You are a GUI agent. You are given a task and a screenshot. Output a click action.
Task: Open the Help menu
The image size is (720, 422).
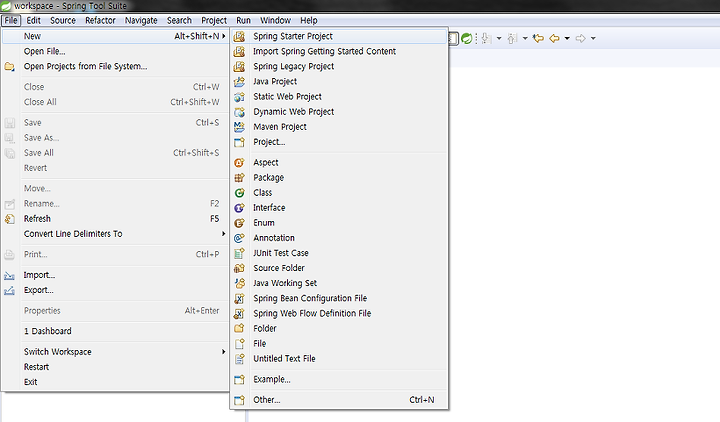coord(309,20)
